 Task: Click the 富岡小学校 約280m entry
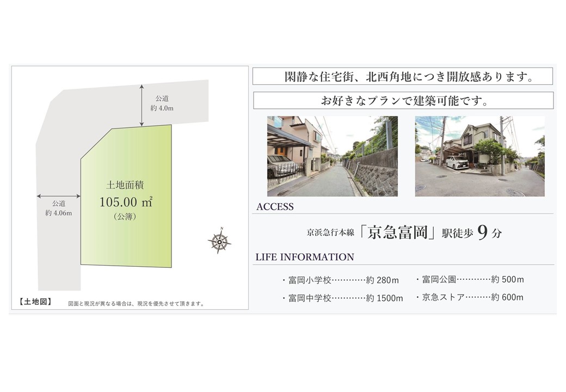point(340,280)
